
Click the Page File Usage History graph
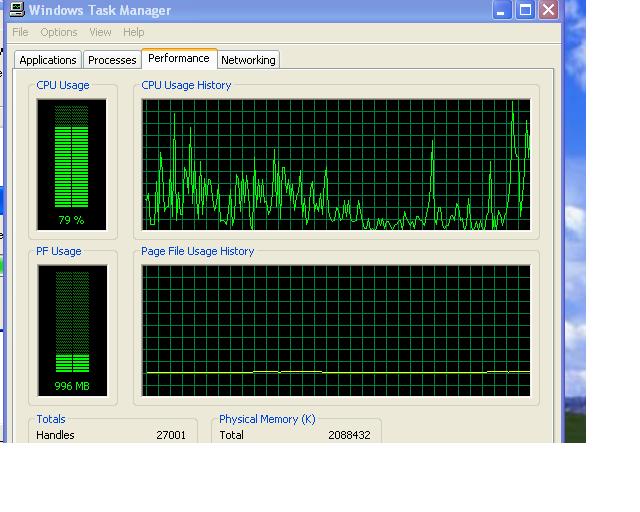point(336,330)
